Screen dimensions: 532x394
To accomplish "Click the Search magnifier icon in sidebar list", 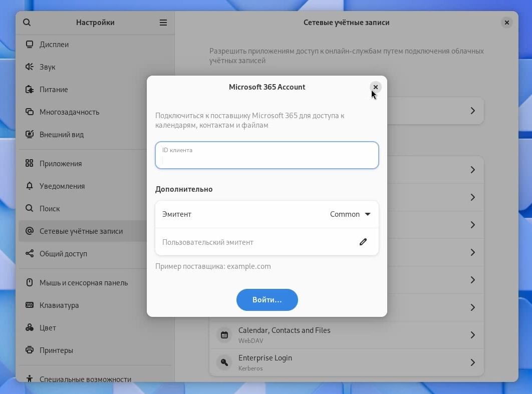I will 30,208.
